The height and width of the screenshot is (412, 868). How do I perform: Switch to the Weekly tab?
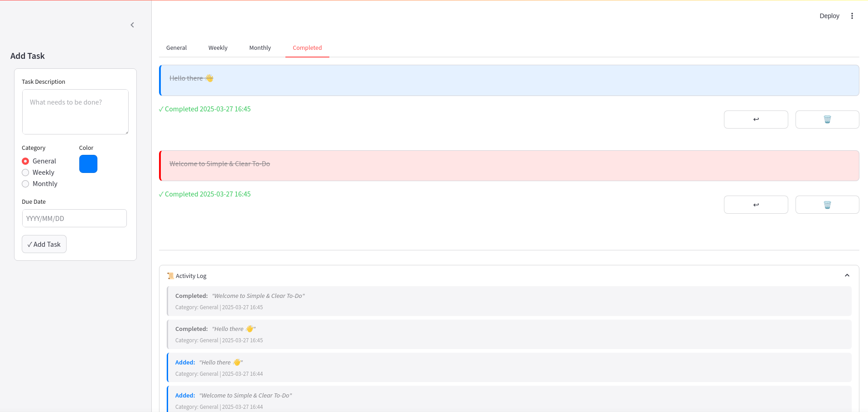218,48
